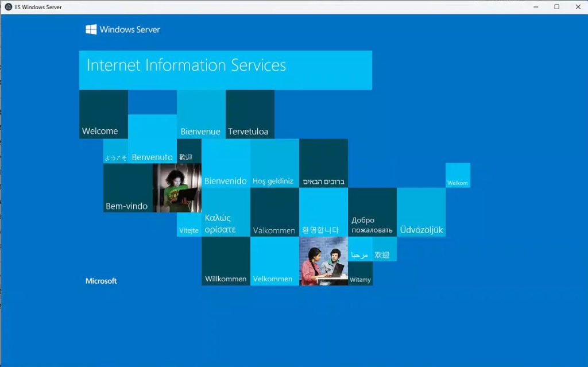The height and width of the screenshot is (367, 588).
Task: Click the Hoş geldiniz tile
Action: point(274,163)
